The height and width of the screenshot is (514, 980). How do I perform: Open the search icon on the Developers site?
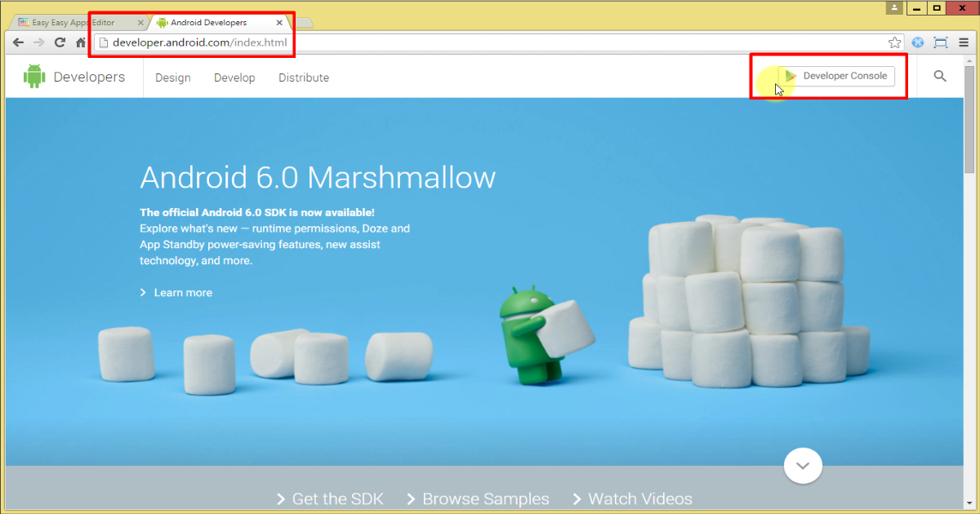point(939,76)
